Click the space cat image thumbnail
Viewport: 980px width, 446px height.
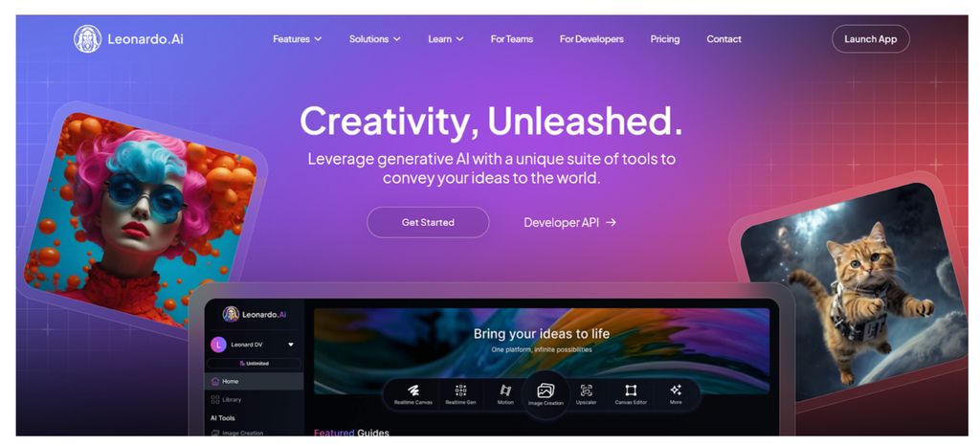pos(854,292)
